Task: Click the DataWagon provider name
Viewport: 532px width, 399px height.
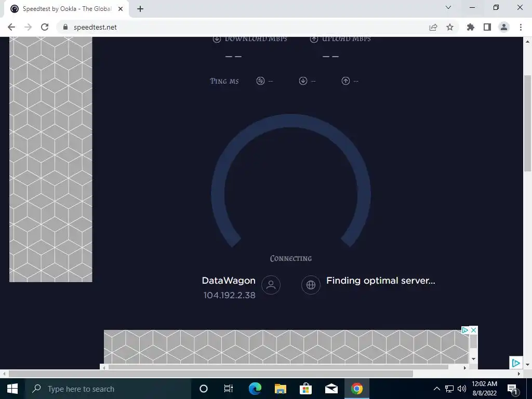Action: (229, 281)
